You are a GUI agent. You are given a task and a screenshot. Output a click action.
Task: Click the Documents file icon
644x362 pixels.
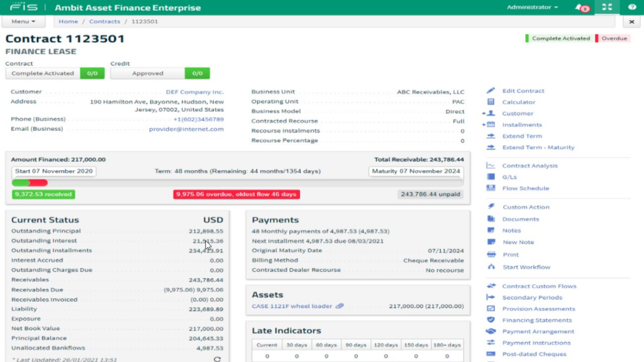point(491,219)
